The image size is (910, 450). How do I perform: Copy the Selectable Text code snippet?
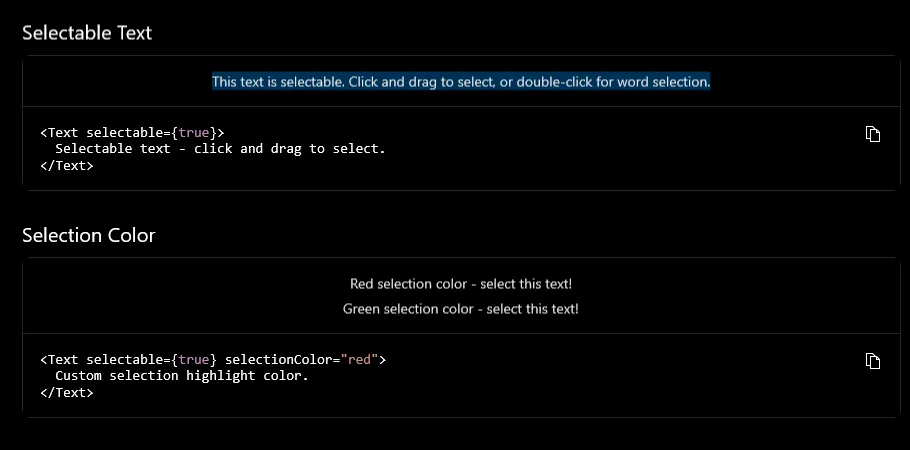point(872,134)
